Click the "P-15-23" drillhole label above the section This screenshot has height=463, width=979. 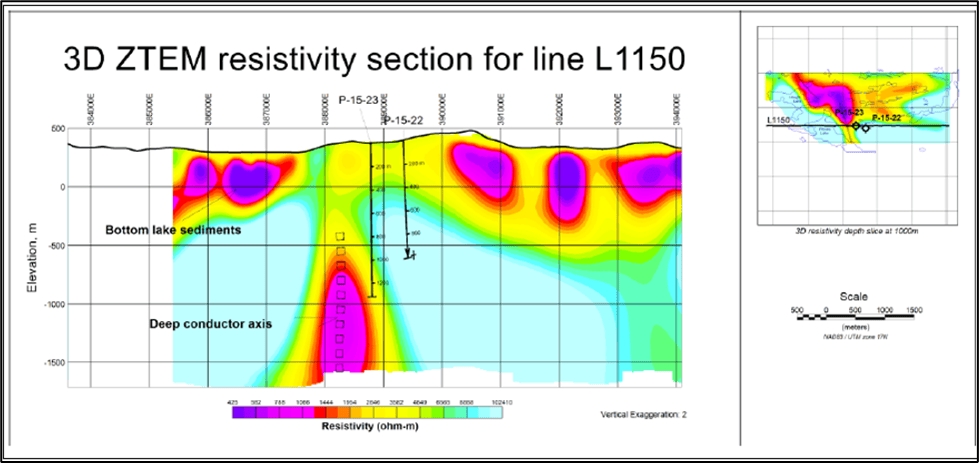tap(358, 99)
